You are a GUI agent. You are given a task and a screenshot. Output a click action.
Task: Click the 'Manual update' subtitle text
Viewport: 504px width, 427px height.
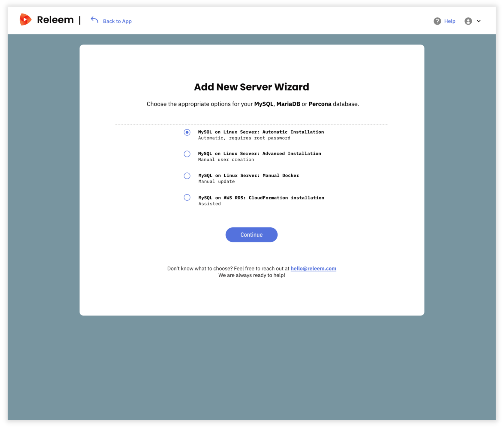(x=216, y=181)
